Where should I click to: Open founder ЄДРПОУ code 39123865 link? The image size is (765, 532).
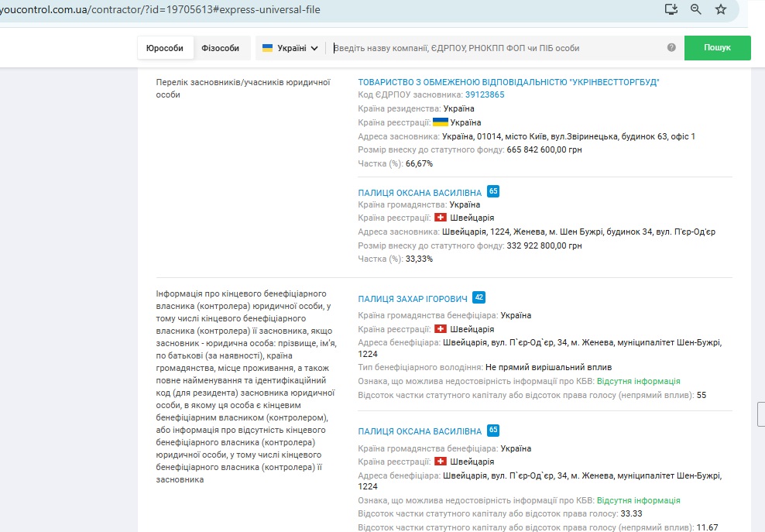483,95
